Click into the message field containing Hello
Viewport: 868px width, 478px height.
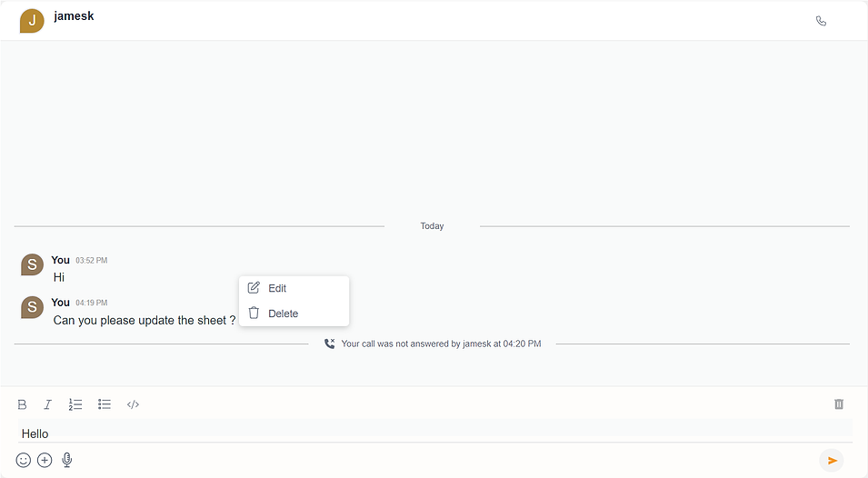[x=434, y=433]
